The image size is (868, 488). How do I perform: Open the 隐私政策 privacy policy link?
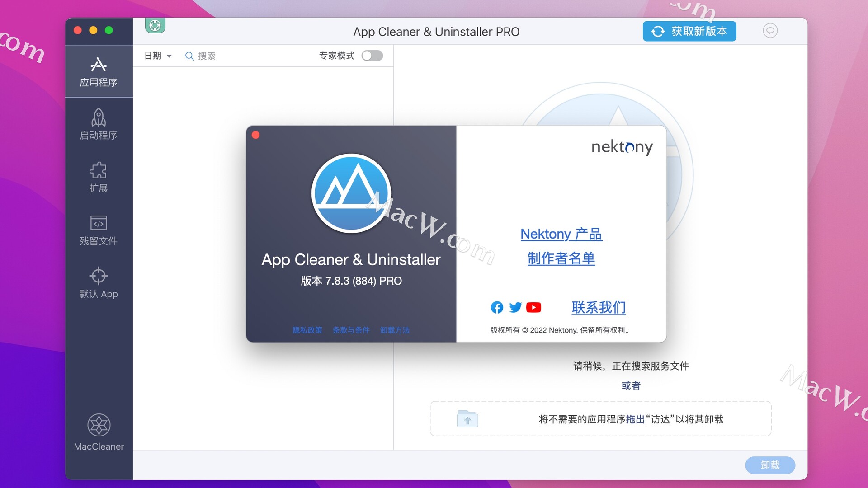click(307, 330)
